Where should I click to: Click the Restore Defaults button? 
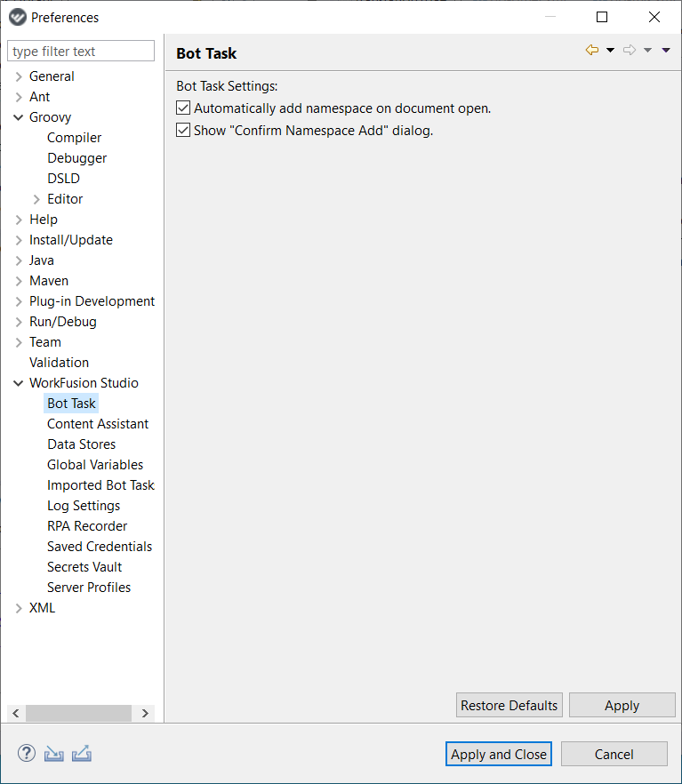[x=509, y=705]
